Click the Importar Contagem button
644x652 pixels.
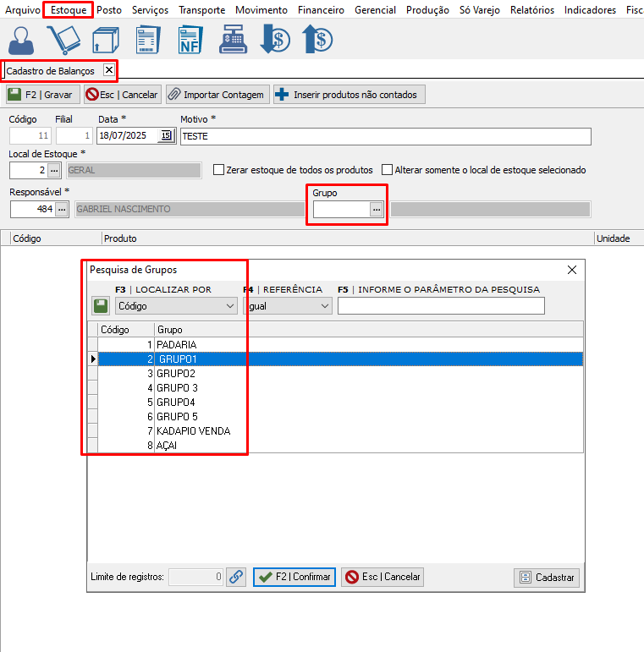pyautogui.click(x=216, y=95)
